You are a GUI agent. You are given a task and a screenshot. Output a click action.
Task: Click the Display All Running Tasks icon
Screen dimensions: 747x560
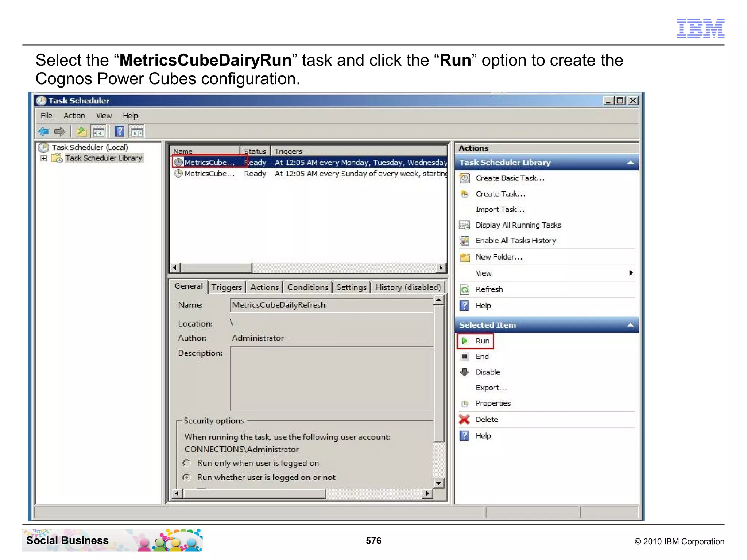(465, 225)
